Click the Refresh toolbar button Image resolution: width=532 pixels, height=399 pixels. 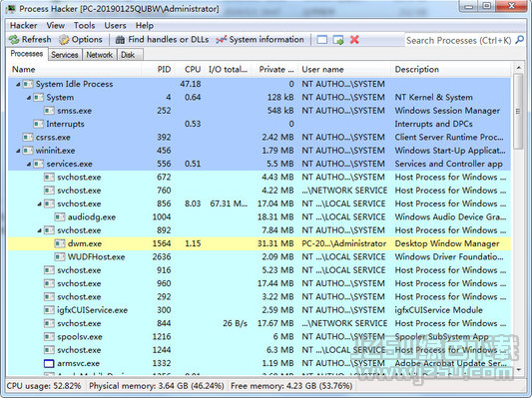(30, 40)
